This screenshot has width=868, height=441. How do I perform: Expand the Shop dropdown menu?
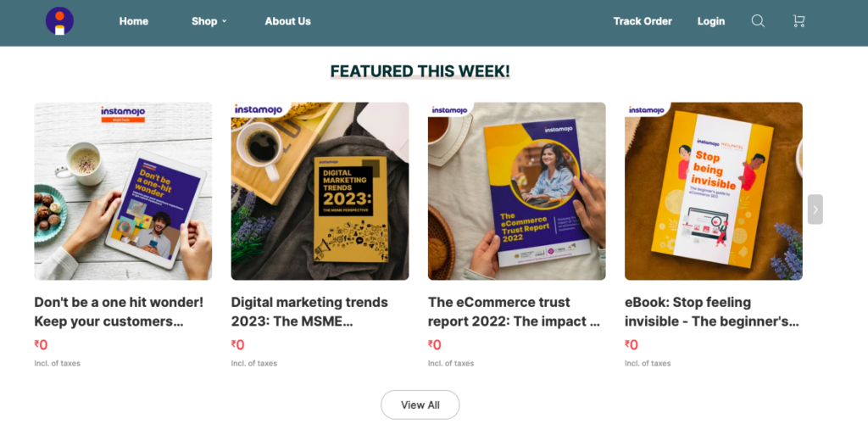pos(209,21)
